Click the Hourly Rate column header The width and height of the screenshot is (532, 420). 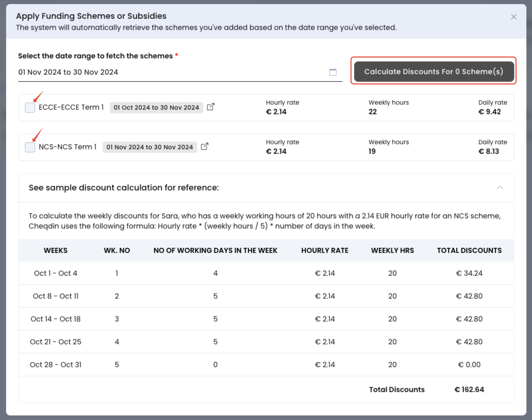pyautogui.click(x=325, y=251)
